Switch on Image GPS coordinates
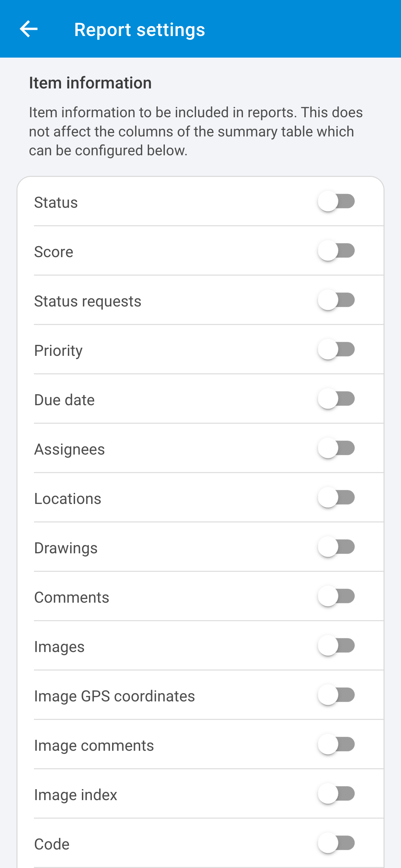This screenshot has height=868, width=401. pos(336,695)
